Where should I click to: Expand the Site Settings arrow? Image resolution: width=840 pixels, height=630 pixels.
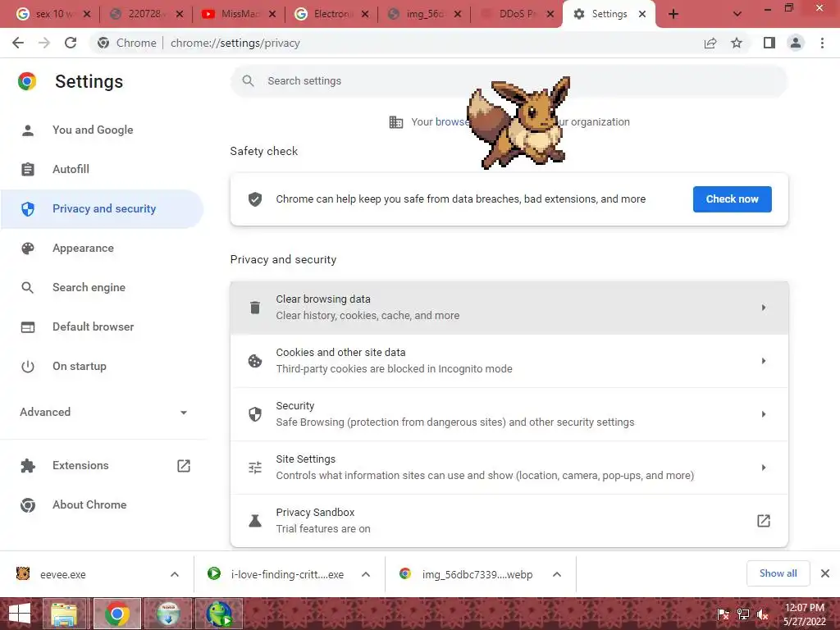pyautogui.click(x=764, y=468)
